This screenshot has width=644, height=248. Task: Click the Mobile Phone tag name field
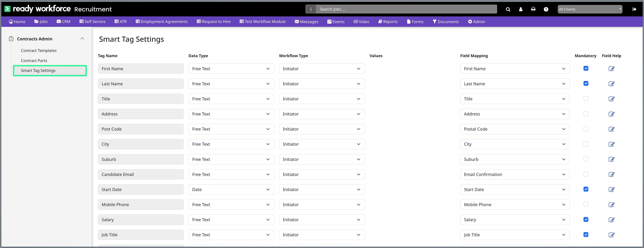[140, 204]
